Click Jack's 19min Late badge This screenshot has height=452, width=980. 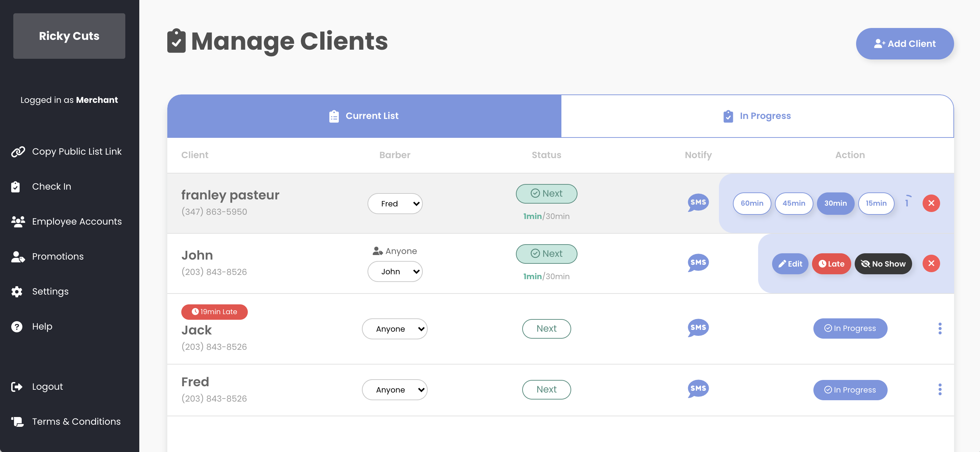point(215,312)
